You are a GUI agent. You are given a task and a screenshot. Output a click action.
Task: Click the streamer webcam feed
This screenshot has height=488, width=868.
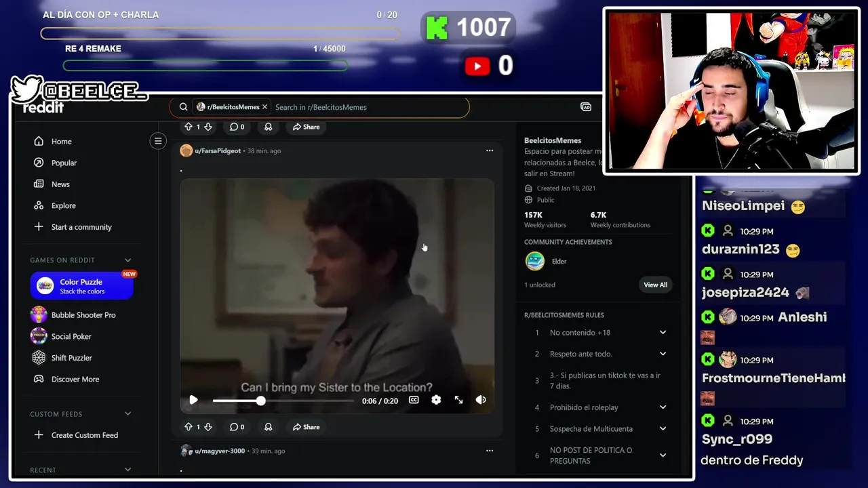pyautogui.click(x=731, y=91)
